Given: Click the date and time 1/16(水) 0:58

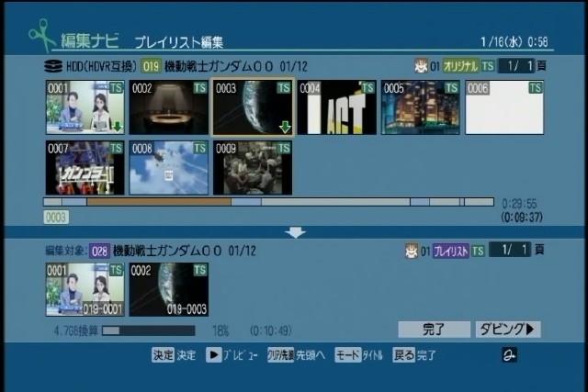Looking at the screenshot, I should 514,41.
